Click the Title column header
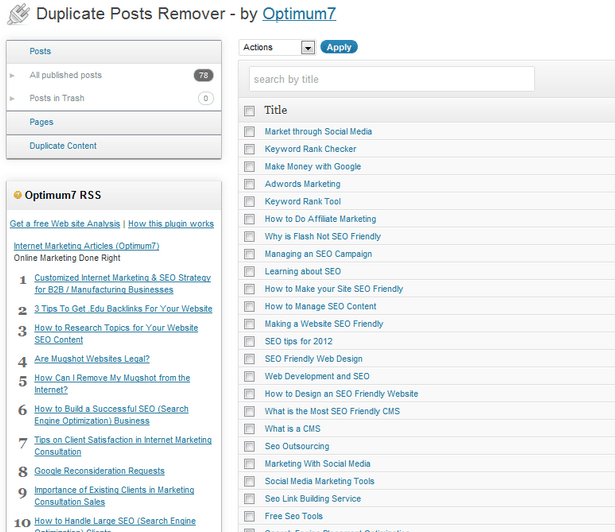Viewport: 615px width, 532px height. pyautogui.click(x=275, y=110)
